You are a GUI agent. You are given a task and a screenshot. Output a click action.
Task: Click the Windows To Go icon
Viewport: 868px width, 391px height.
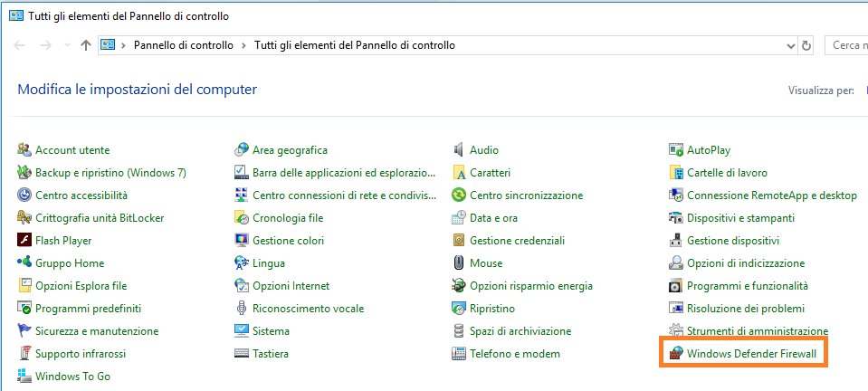pyautogui.click(x=24, y=376)
